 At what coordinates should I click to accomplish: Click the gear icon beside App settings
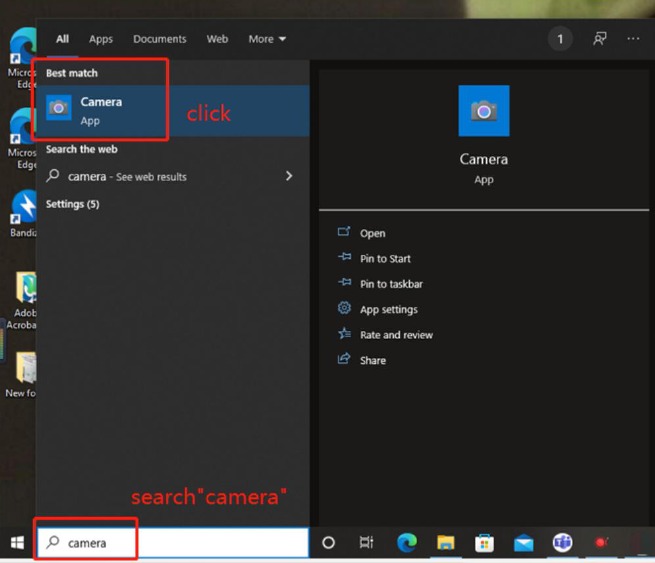(x=344, y=308)
